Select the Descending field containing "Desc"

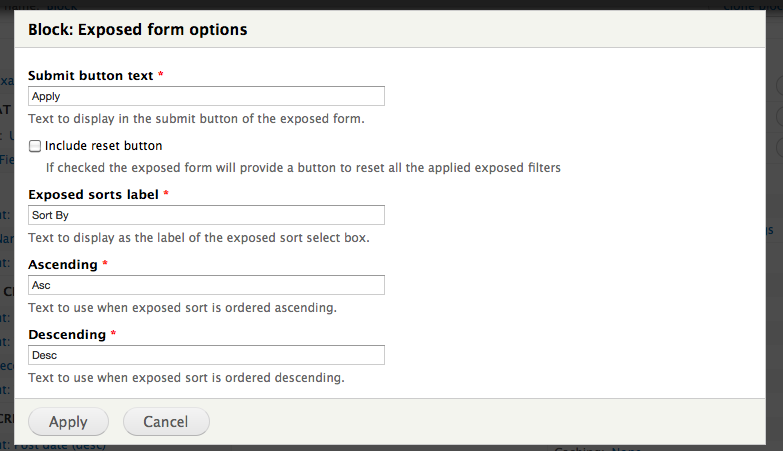point(206,355)
